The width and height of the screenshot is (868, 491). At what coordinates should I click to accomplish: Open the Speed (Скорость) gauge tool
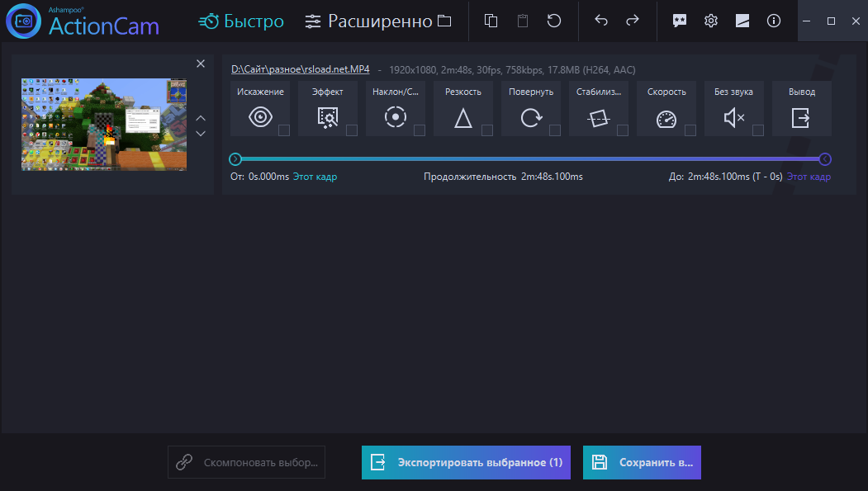pos(666,109)
